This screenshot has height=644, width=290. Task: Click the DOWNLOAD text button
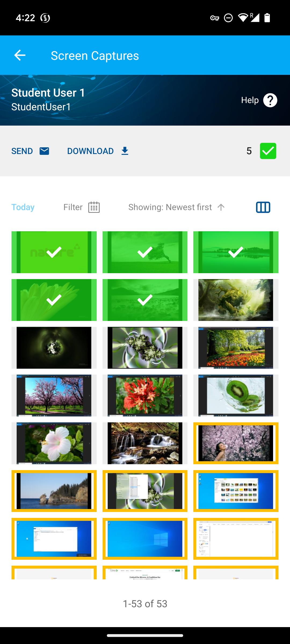pos(90,151)
